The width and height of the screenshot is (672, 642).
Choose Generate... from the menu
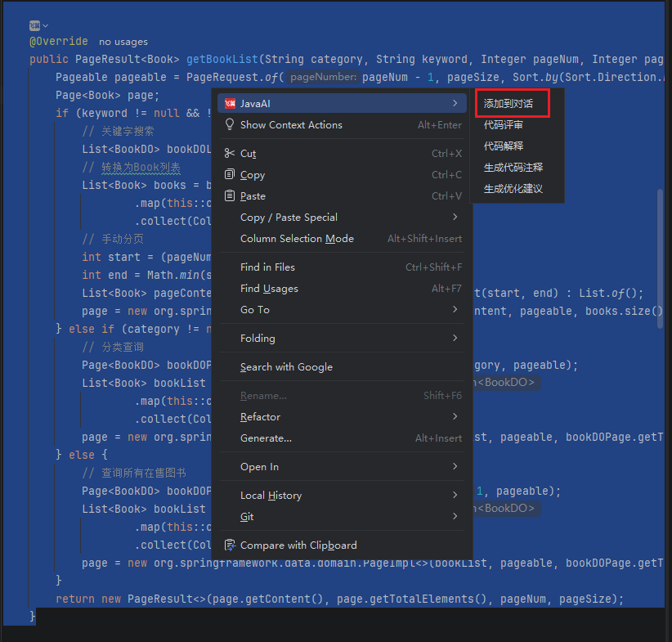pyautogui.click(x=342, y=438)
